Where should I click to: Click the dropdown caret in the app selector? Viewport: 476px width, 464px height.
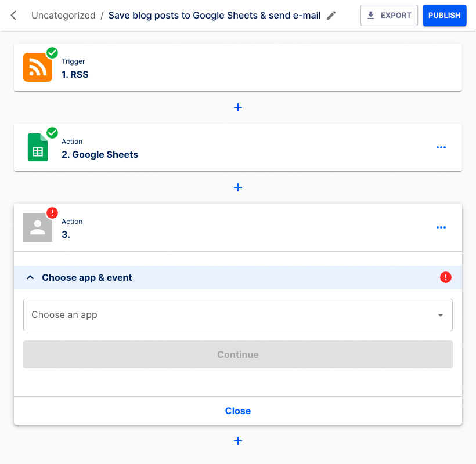coord(440,315)
